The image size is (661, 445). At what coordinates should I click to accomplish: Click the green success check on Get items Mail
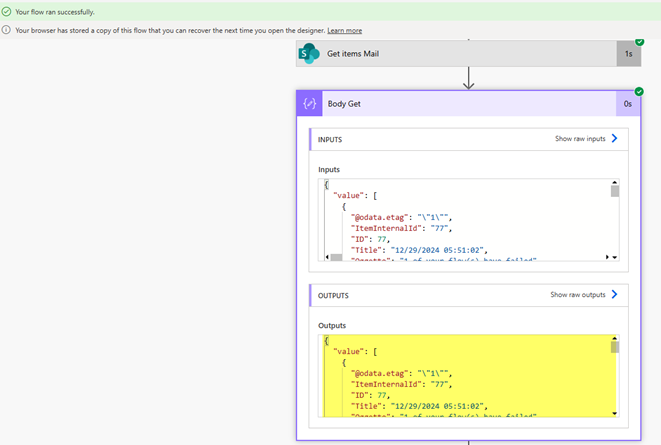pyautogui.click(x=639, y=42)
